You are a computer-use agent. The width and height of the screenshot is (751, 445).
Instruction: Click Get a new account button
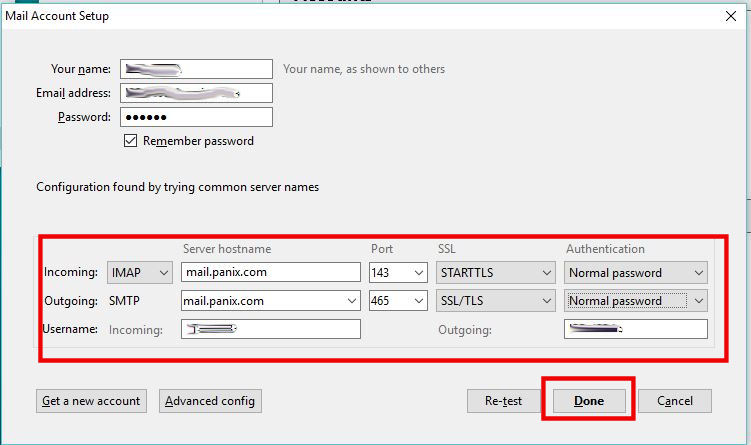[x=91, y=401]
